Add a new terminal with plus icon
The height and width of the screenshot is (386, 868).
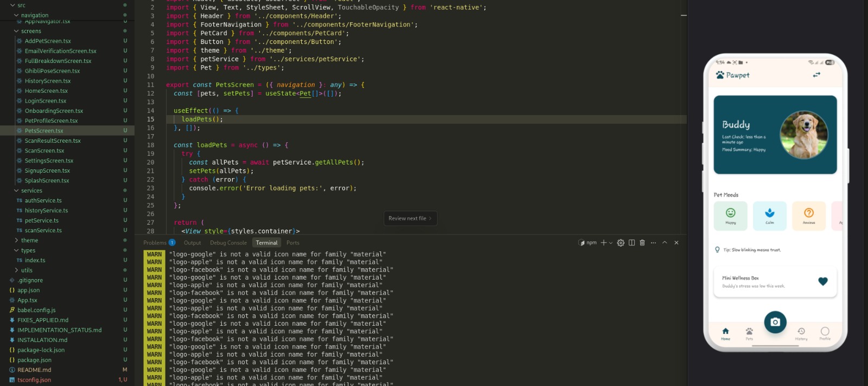603,243
